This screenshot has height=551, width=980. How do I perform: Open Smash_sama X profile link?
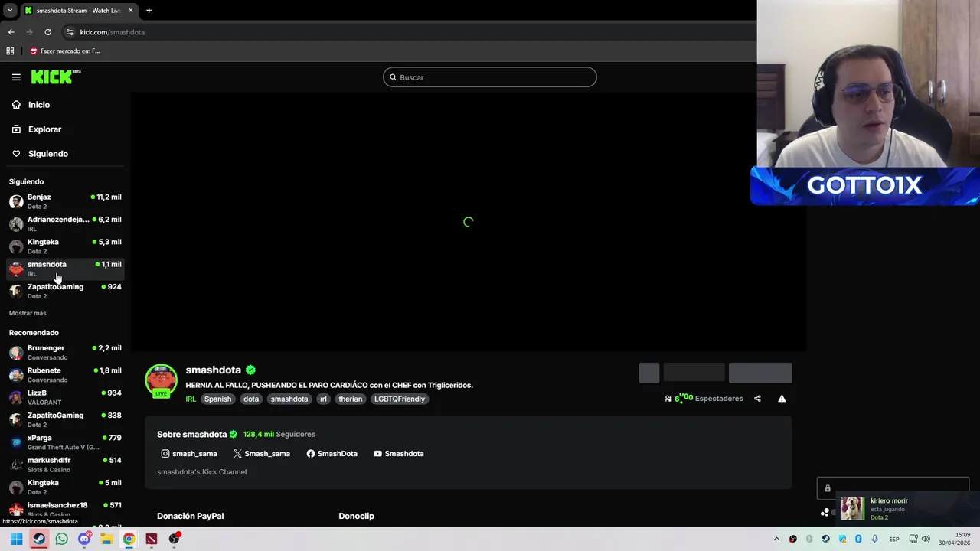coord(262,454)
